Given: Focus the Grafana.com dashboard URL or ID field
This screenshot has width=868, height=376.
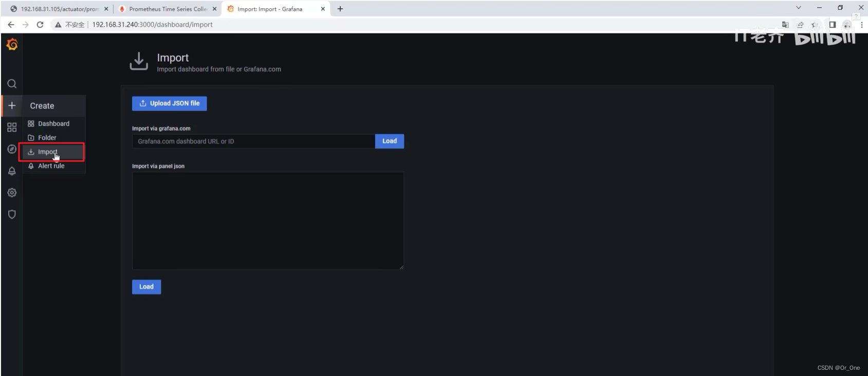Looking at the screenshot, I should 253,141.
